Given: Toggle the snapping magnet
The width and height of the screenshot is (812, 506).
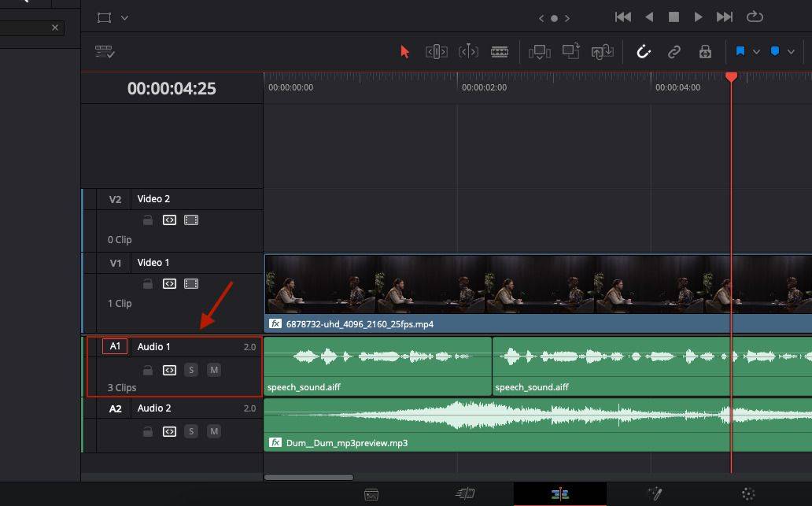Looking at the screenshot, I should pos(644,51).
